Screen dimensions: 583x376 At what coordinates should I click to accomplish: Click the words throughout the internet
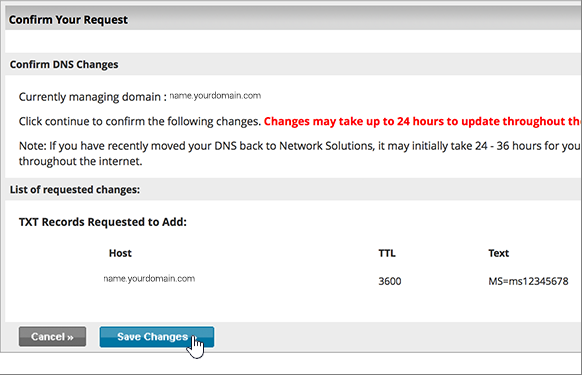(x=80, y=161)
